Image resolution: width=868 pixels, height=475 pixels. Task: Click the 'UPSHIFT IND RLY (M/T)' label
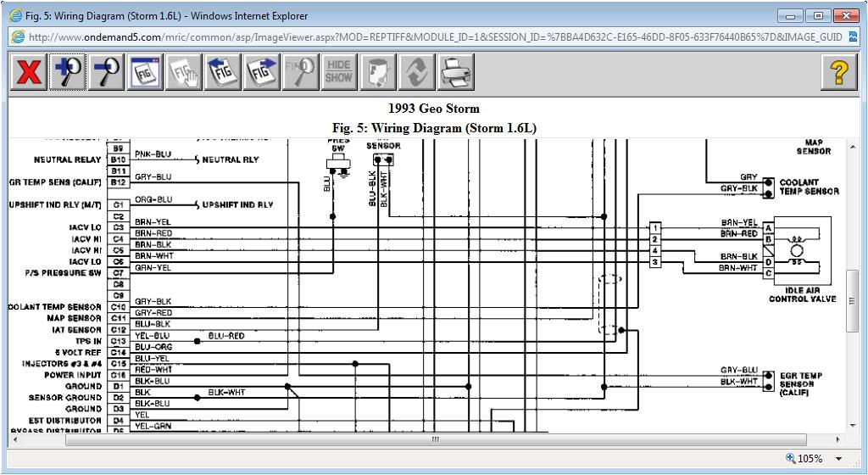tap(55, 204)
